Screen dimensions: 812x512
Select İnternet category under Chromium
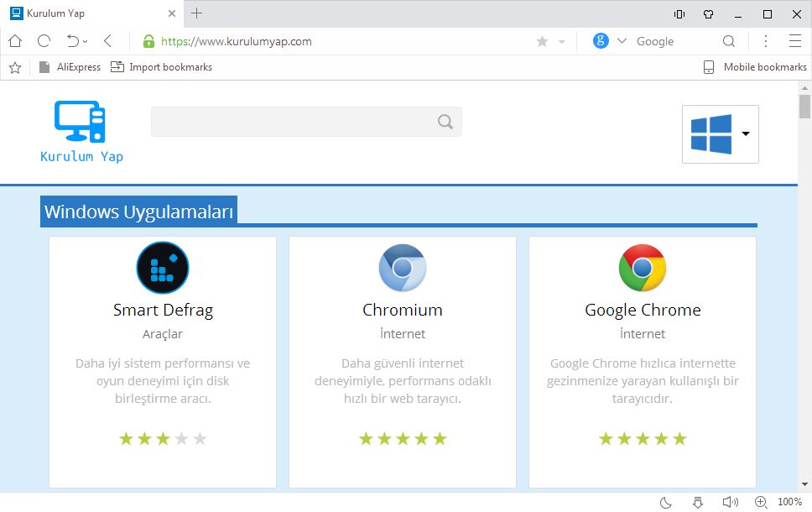coord(403,334)
